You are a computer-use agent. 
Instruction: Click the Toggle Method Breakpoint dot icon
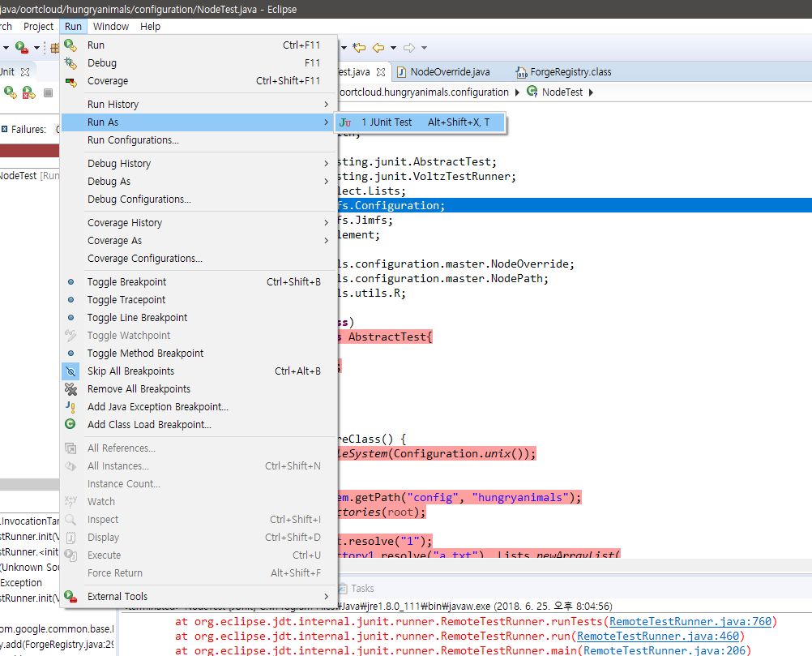coord(71,354)
